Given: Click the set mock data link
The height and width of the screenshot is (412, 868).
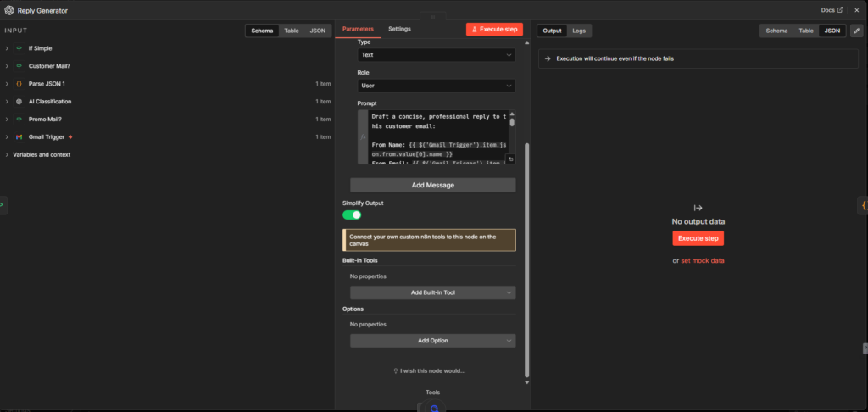Looking at the screenshot, I should (703, 260).
